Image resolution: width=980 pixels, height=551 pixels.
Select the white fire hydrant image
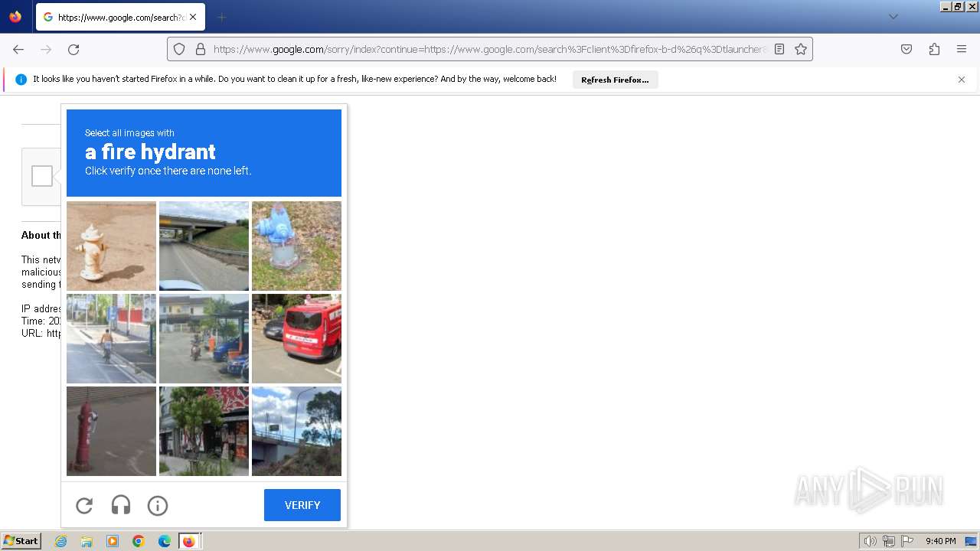coord(111,246)
